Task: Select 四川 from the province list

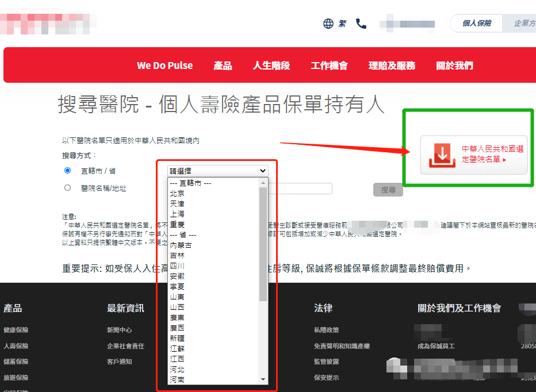Action: pyautogui.click(x=177, y=266)
